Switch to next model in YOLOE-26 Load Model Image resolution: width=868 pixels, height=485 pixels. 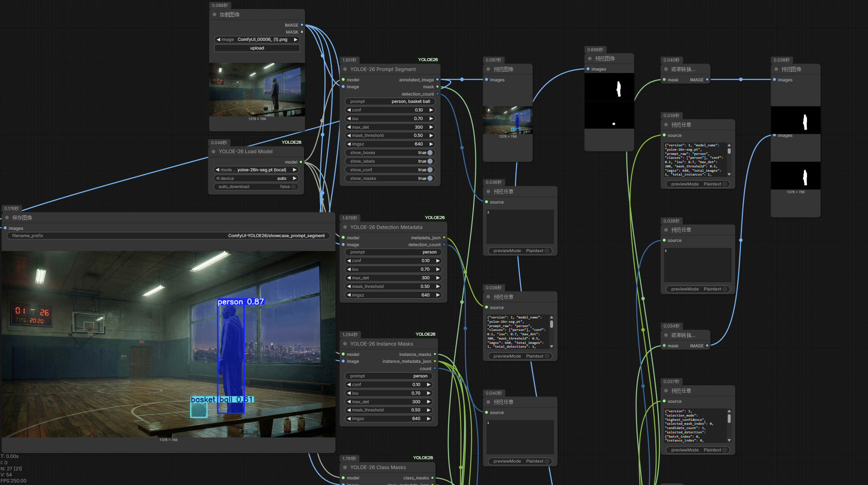(295, 170)
